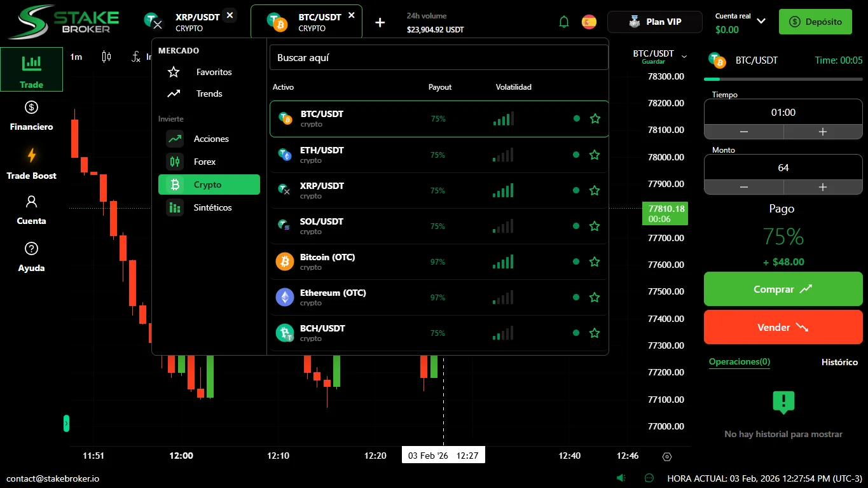Image resolution: width=868 pixels, height=488 pixels.
Task: Favorite SOL/USDT with star
Action: pos(595,226)
